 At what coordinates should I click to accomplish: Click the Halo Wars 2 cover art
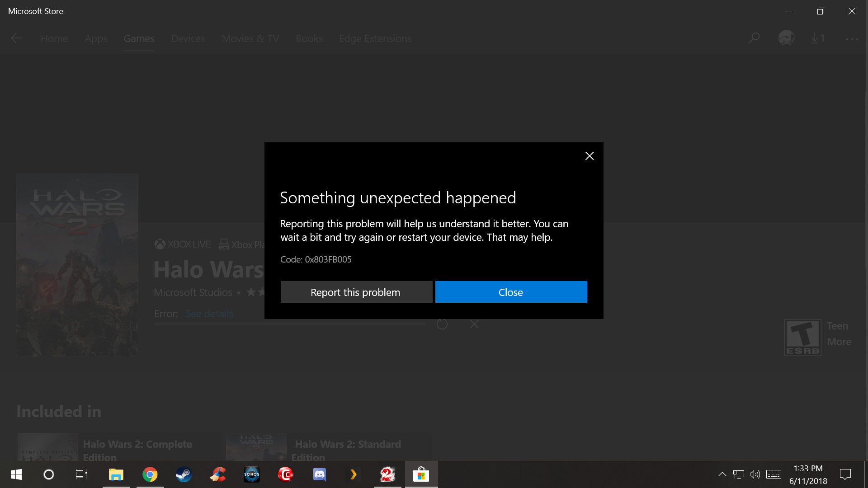(x=77, y=265)
